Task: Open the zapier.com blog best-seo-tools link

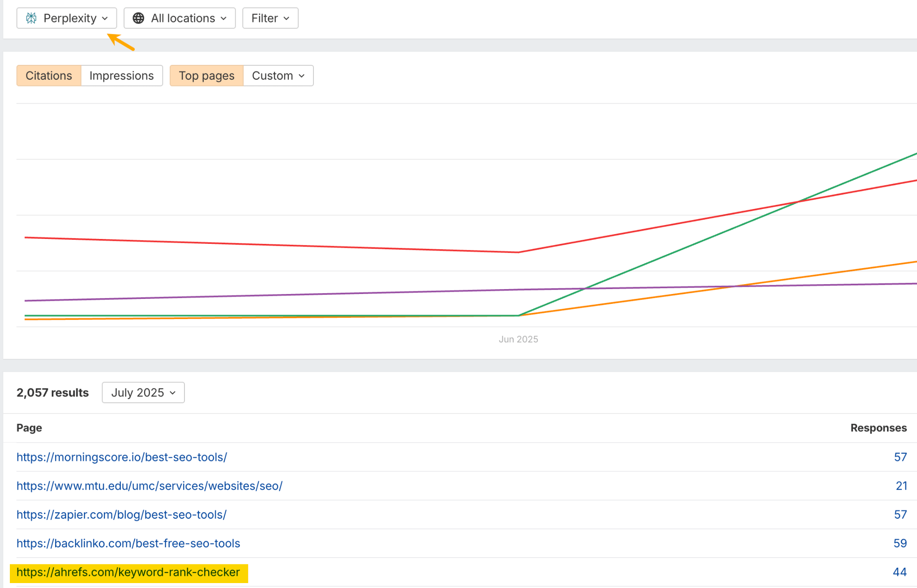Action: (x=121, y=514)
